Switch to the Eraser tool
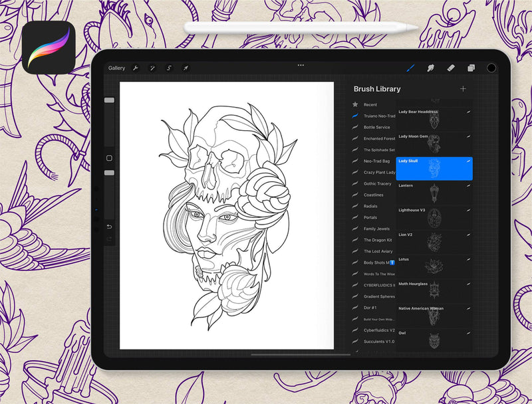Image resolution: width=532 pixels, height=404 pixels. tap(451, 68)
